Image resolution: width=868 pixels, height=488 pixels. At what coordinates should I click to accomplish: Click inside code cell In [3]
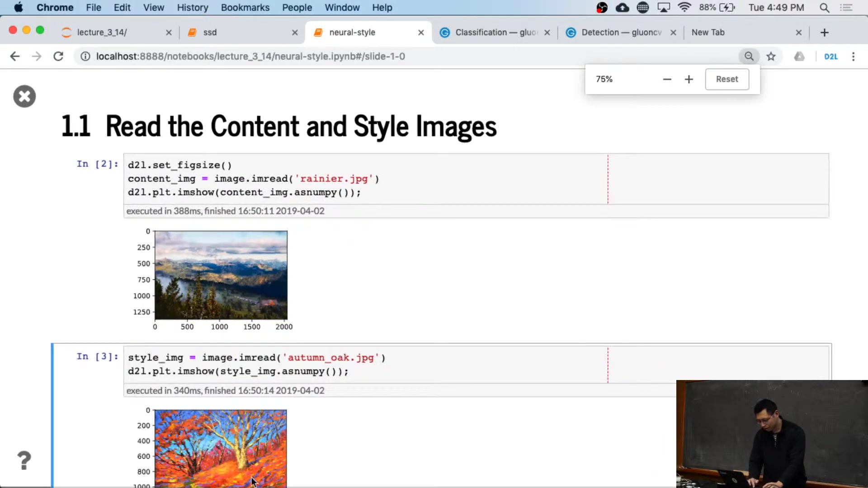click(476, 365)
